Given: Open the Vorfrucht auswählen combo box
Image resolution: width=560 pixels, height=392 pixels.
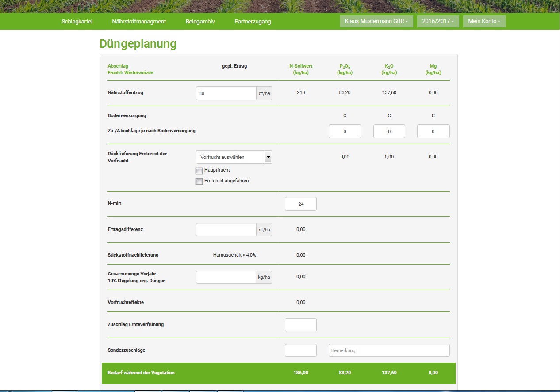Looking at the screenshot, I should (234, 157).
